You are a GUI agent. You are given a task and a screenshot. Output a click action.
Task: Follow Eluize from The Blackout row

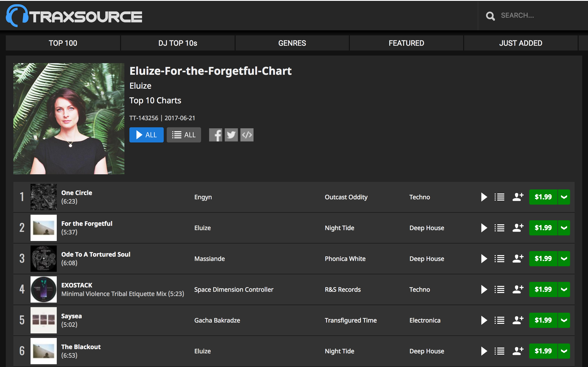(x=517, y=351)
